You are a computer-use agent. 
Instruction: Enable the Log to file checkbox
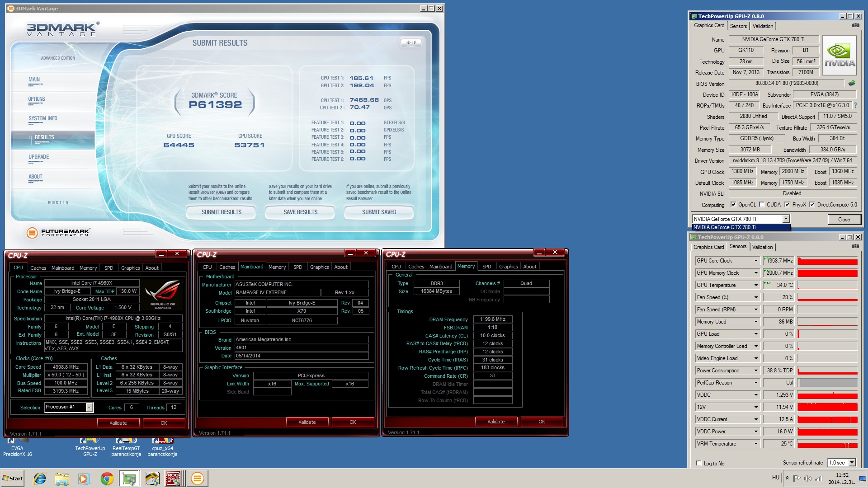click(x=698, y=463)
